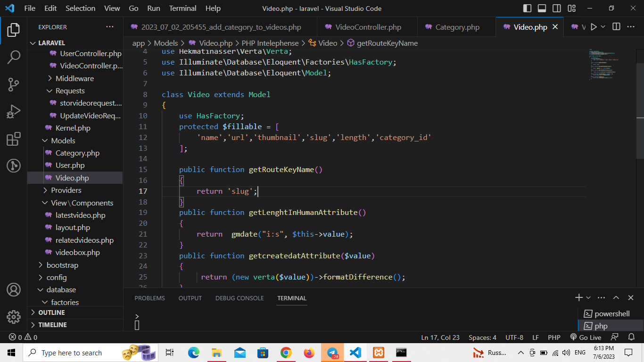Open the Run and Debug view
The image size is (644, 362).
pyautogui.click(x=13, y=112)
